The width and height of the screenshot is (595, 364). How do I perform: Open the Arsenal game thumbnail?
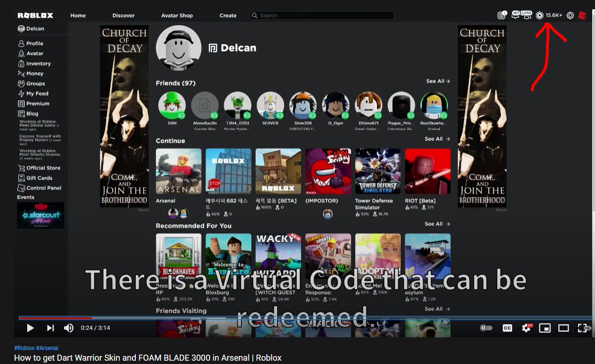[178, 171]
